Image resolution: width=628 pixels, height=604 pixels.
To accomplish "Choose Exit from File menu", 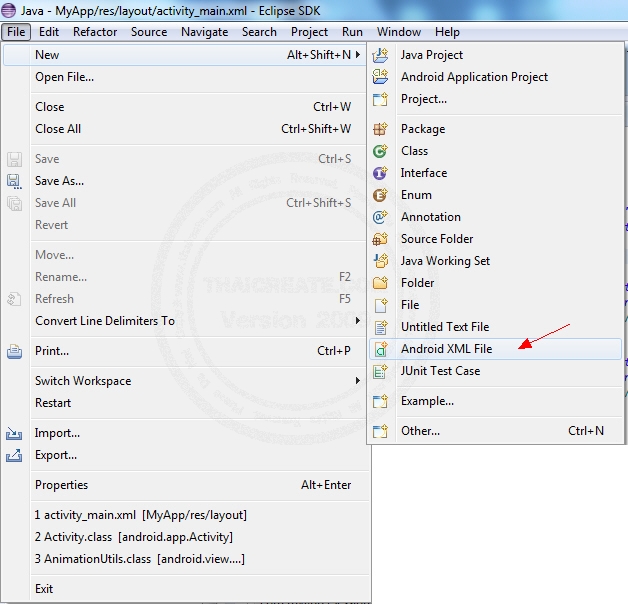I will tap(185, 589).
